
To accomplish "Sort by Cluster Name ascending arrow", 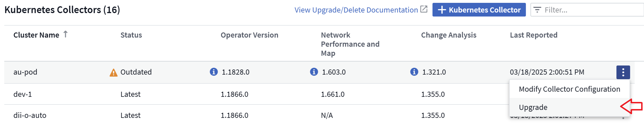I will click(65, 34).
